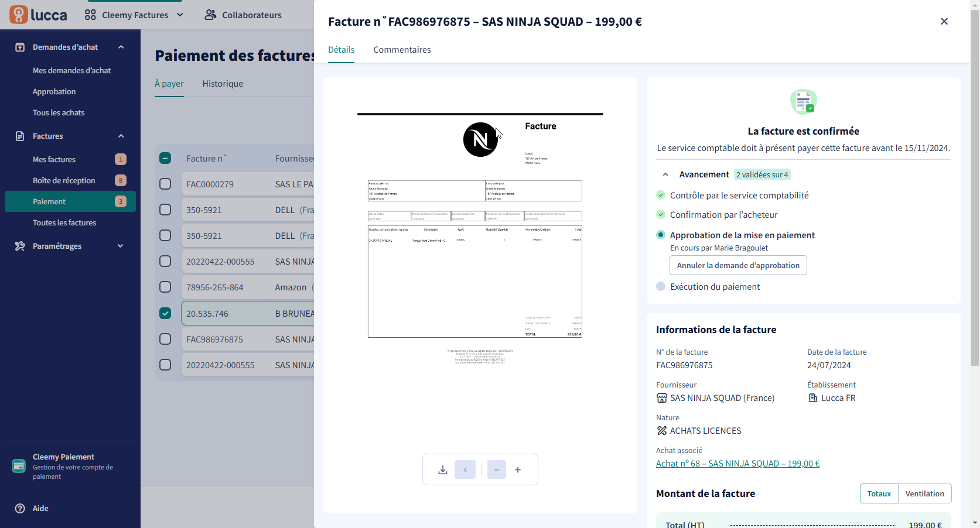Viewport: 980px width, 528px height.
Task: Click the Paiement badge count 3
Action: (121, 201)
